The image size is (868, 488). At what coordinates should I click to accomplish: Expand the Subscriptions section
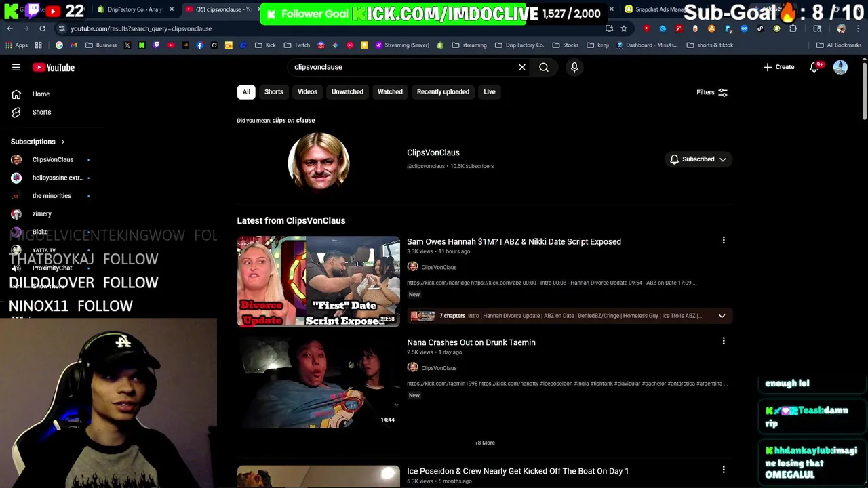point(38,142)
